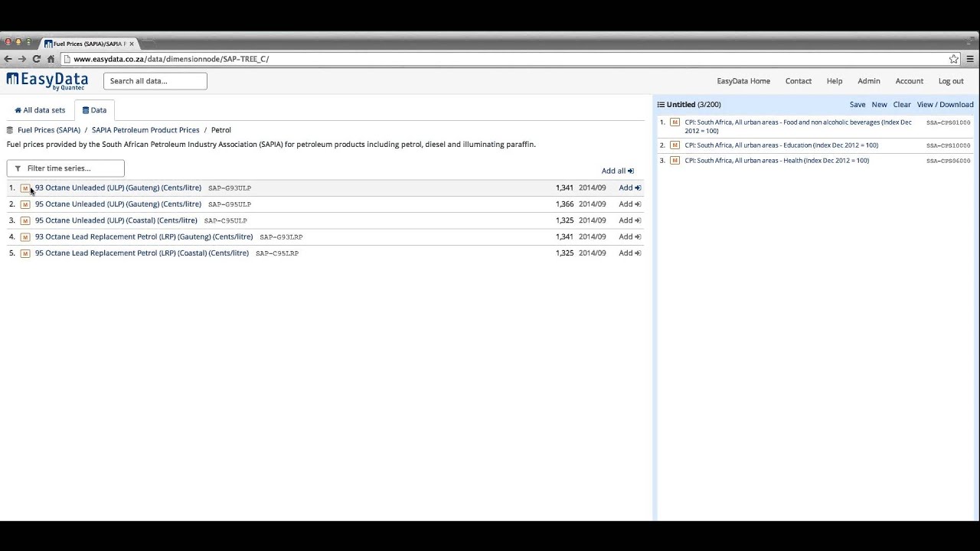Screen dimensions: 980x551
Task: Click the browser forward arrow
Action: pyautogui.click(x=22, y=59)
